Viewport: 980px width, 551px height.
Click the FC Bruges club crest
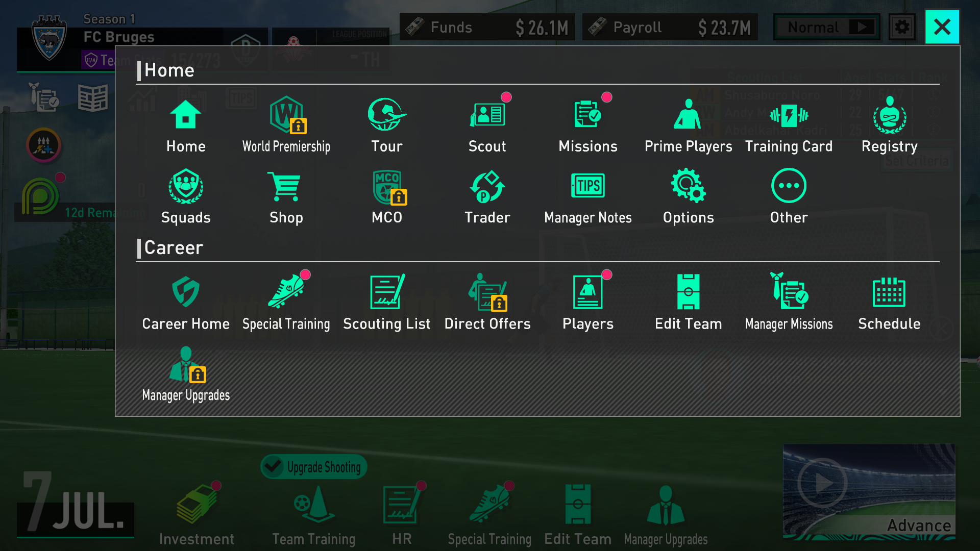tap(49, 38)
